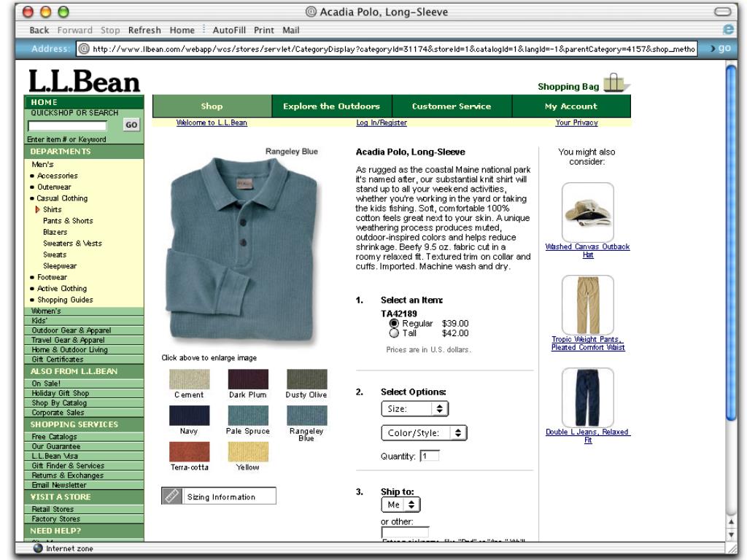Open the Footwear sidebar link
This screenshot has width=747, height=560.
(x=52, y=277)
